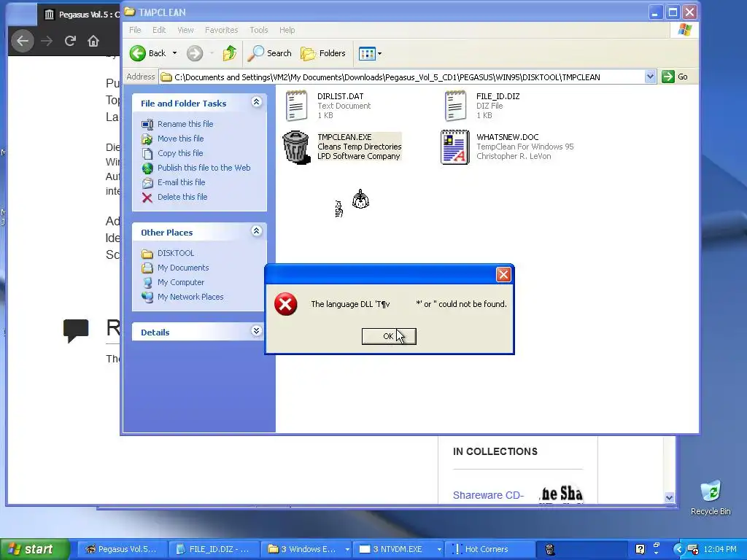Select the DIRLIST.DAT file icon
This screenshot has height=560, width=747.
click(296, 106)
